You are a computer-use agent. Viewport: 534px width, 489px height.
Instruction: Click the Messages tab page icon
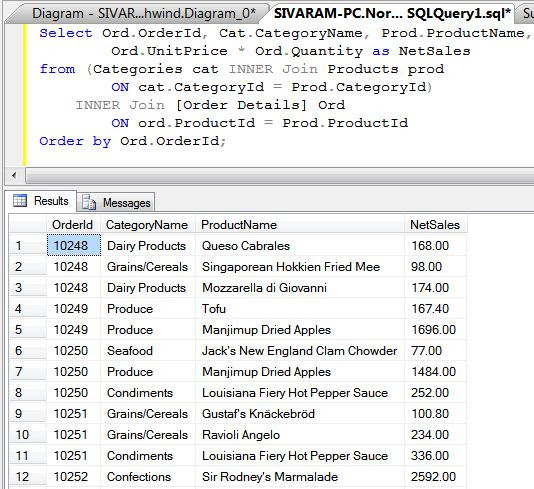[89, 202]
